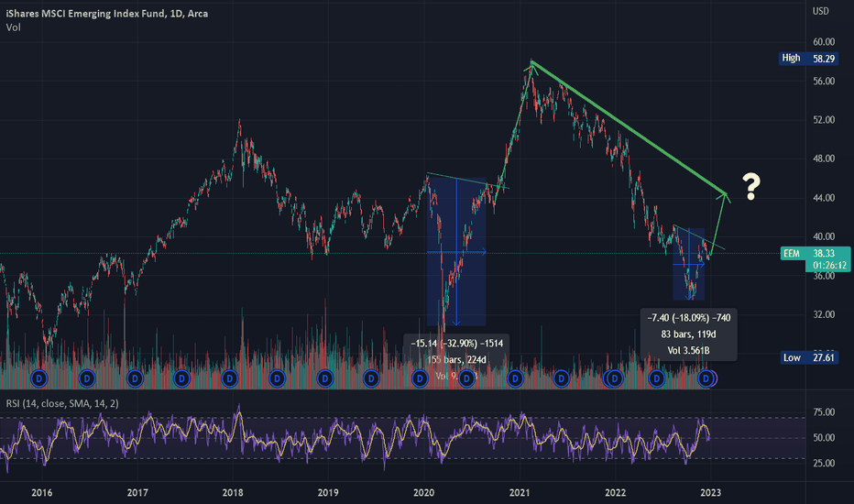Select the 25.00 RSI scale value
Image resolution: width=854 pixels, height=504 pixels.
pyautogui.click(x=824, y=463)
